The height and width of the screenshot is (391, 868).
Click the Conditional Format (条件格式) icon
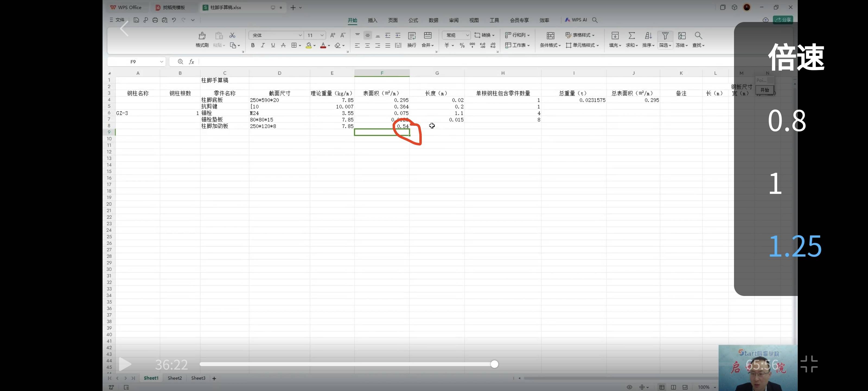tap(550, 36)
